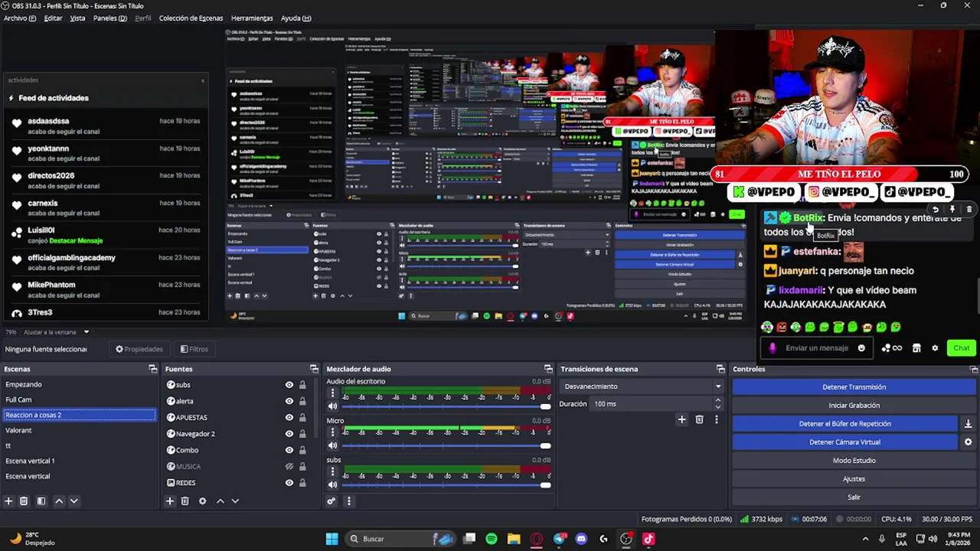This screenshot has height=551, width=980.
Task: Remove selected scene using Escenas trash icon
Action: coord(24,501)
